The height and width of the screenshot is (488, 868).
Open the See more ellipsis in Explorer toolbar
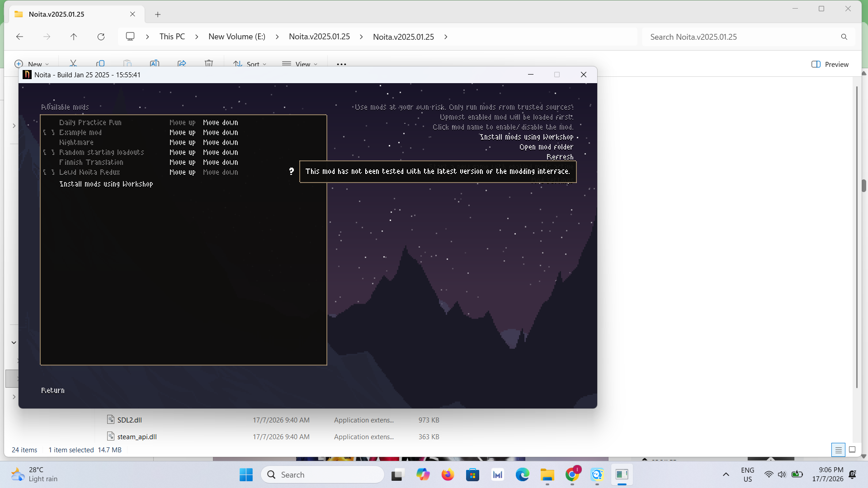pyautogui.click(x=341, y=64)
